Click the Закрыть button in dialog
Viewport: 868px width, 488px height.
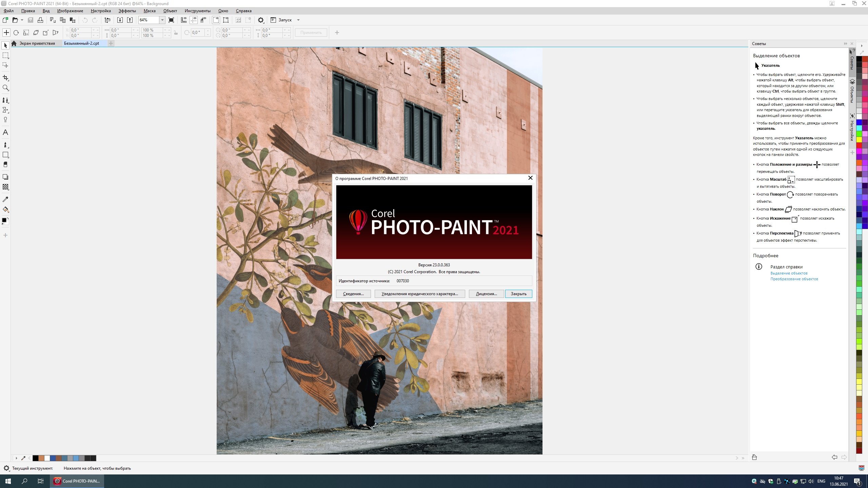coord(518,294)
